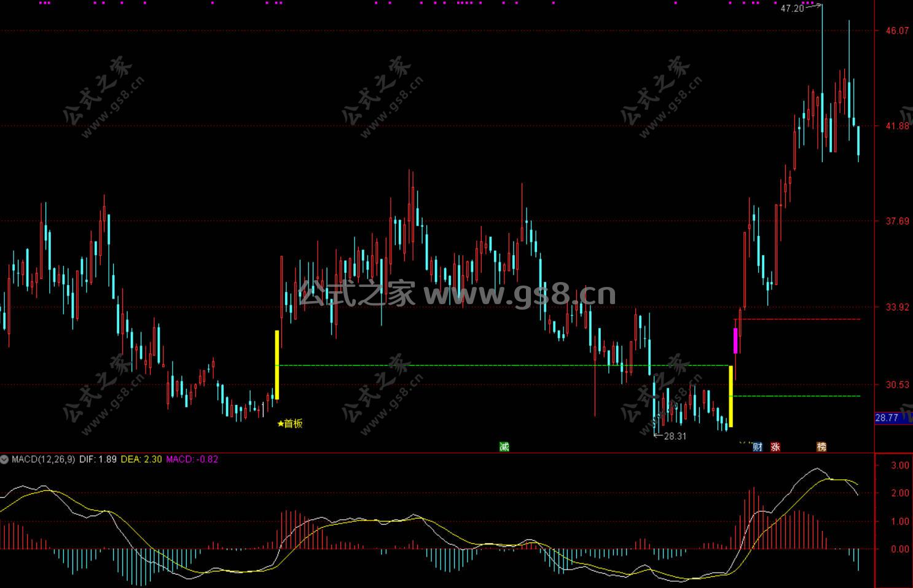Open the MACD indicator dropdown arrow
The image size is (913, 588).
click(5, 459)
